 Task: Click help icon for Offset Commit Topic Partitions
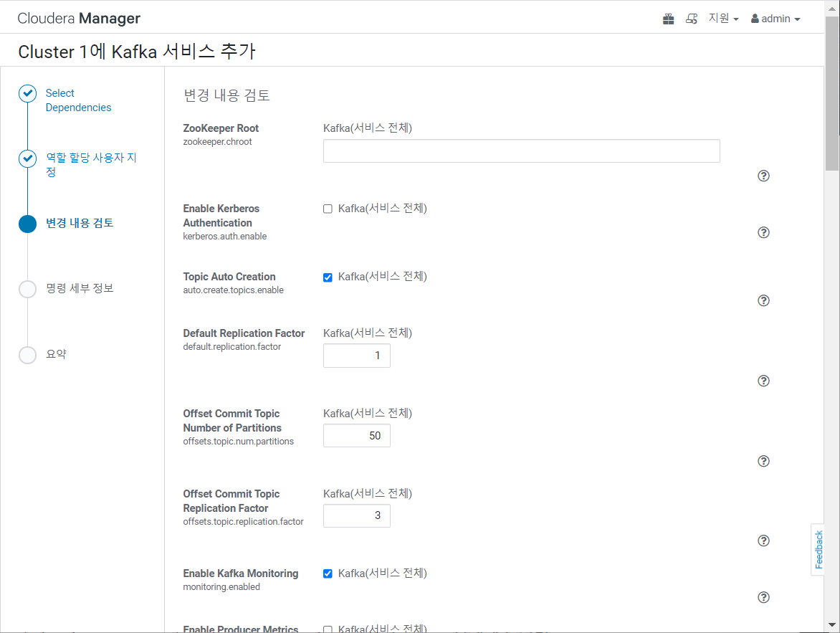[763, 462]
